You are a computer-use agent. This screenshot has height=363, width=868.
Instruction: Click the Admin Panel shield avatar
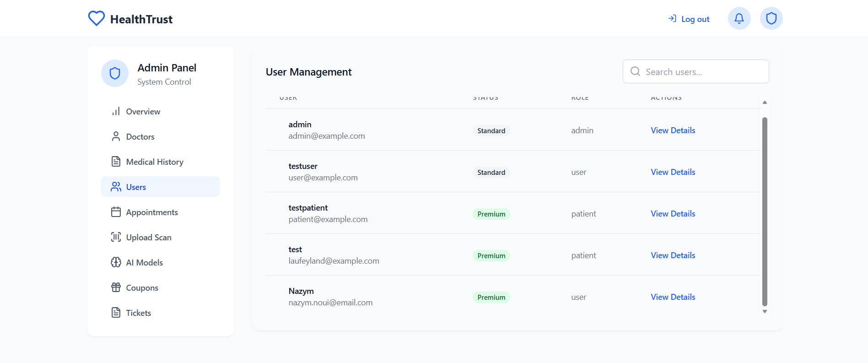[115, 73]
